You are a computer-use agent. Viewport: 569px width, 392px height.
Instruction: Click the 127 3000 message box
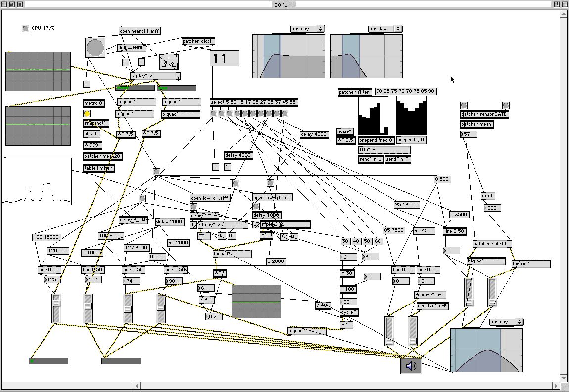coord(136,247)
